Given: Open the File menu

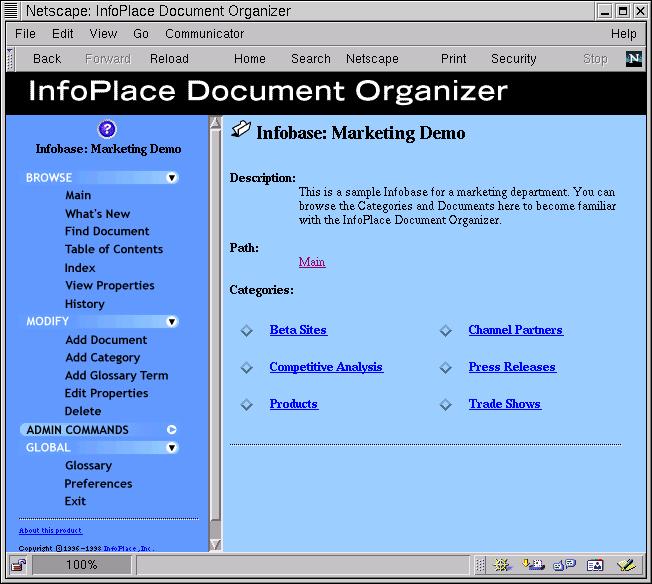Looking at the screenshot, I should point(25,34).
